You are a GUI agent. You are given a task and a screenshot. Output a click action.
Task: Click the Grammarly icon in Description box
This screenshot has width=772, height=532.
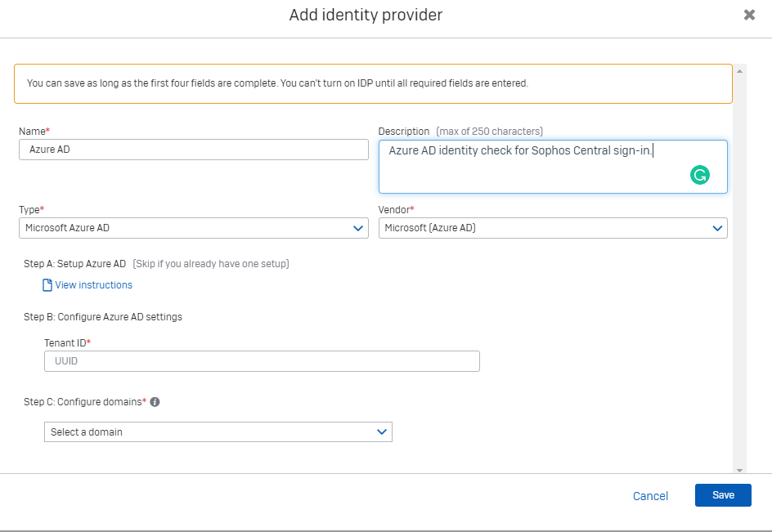pos(700,174)
